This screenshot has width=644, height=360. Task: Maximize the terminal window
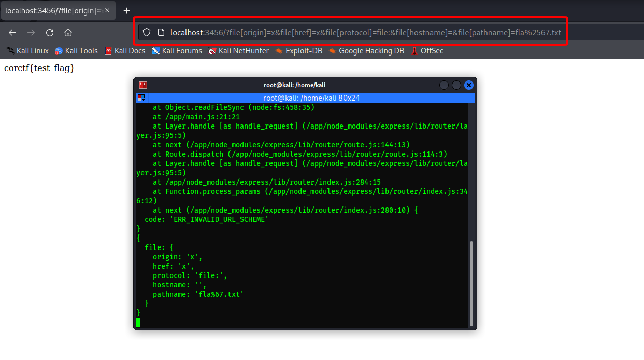[456, 85]
